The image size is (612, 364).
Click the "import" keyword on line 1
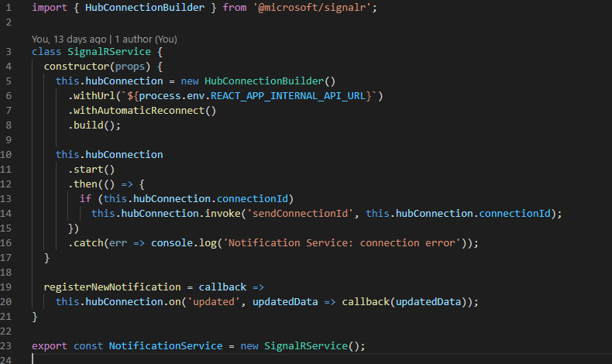tap(50, 8)
